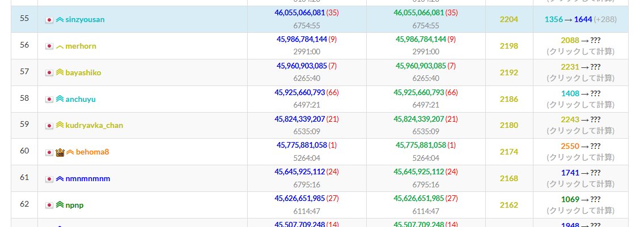The width and height of the screenshot is (644, 227).
Task: Click performance value 2192
Action: (509, 72)
